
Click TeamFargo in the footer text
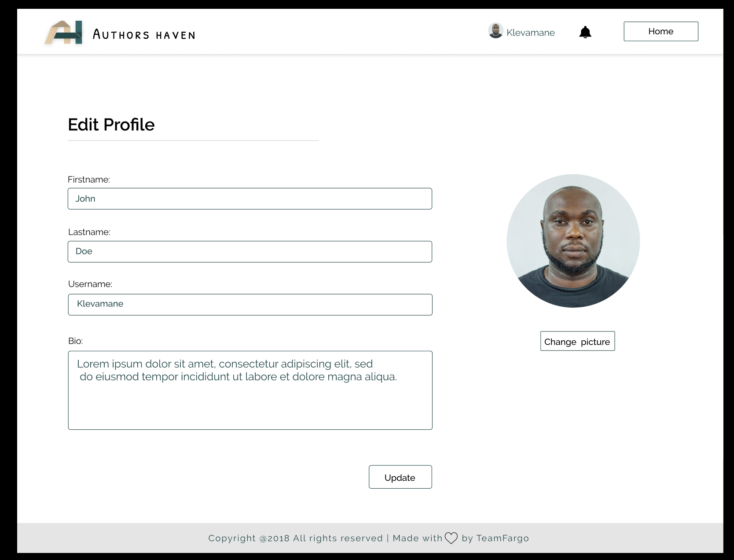click(503, 538)
